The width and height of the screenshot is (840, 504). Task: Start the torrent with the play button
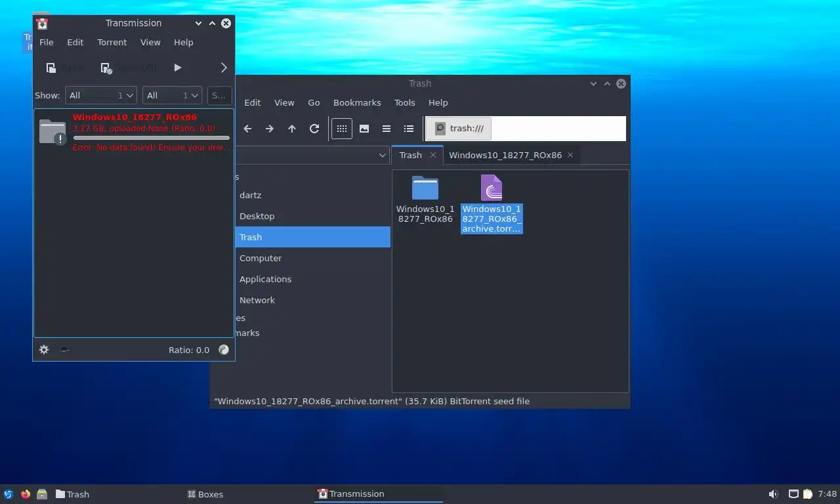tap(177, 68)
